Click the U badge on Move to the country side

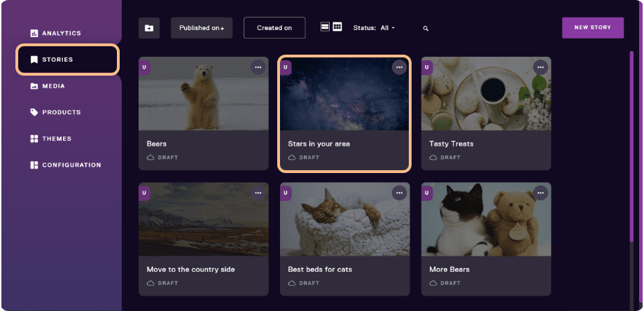[x=144, y=193]
